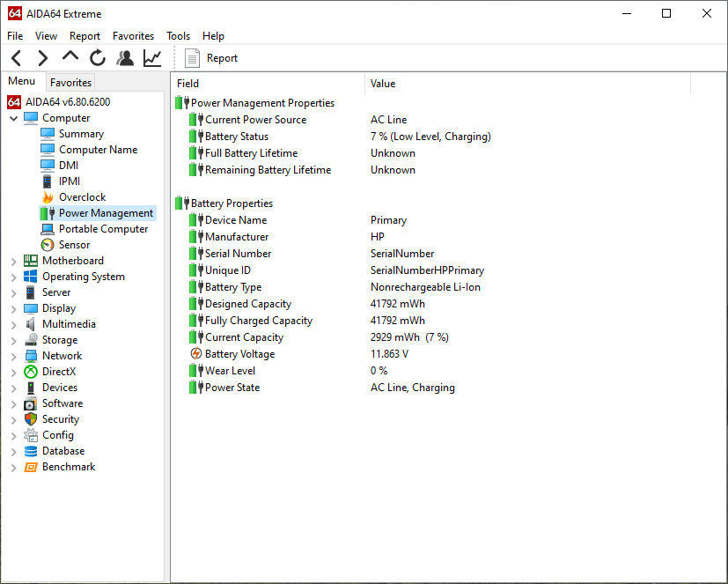Select the Current Power Source row
Screen dimensions: 728x584
(256, 120)
